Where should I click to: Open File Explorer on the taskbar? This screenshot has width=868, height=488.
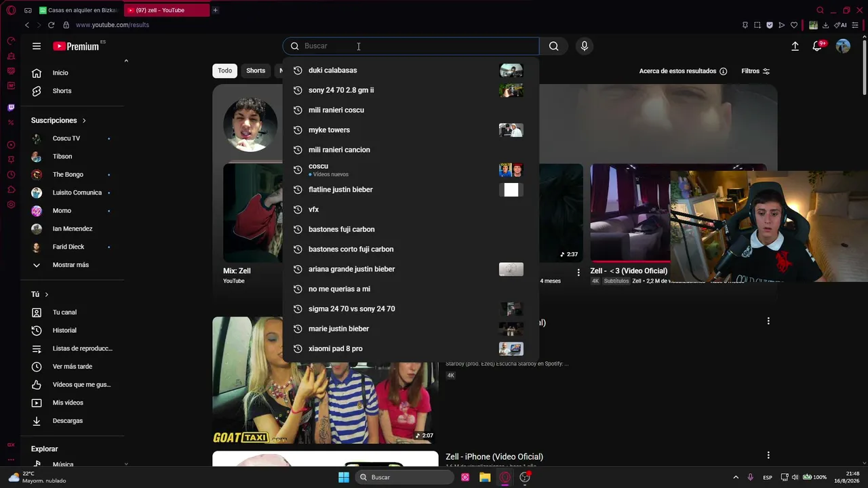(x=485, y=477)
